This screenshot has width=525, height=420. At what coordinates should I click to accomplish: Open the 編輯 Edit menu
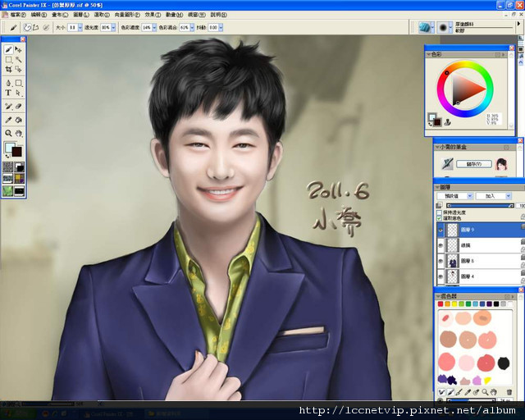tap(39, 15)
